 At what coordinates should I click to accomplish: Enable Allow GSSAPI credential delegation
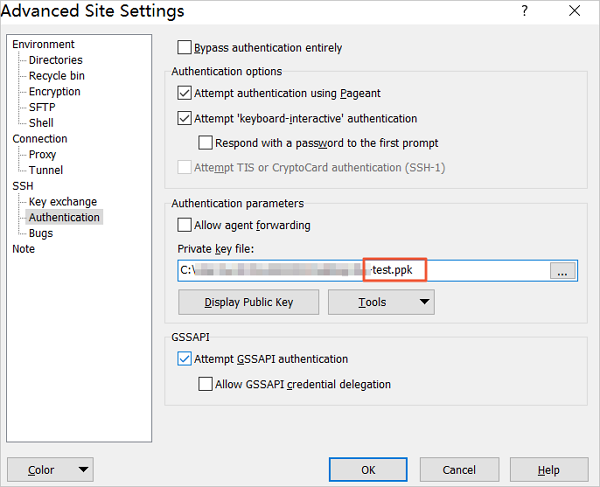pyautogui.click(x=206, y=384)
